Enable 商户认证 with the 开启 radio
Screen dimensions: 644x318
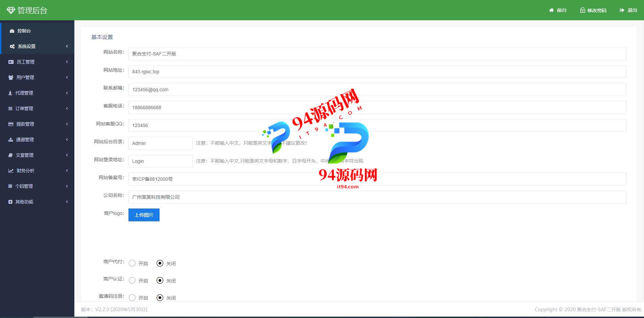132,280
